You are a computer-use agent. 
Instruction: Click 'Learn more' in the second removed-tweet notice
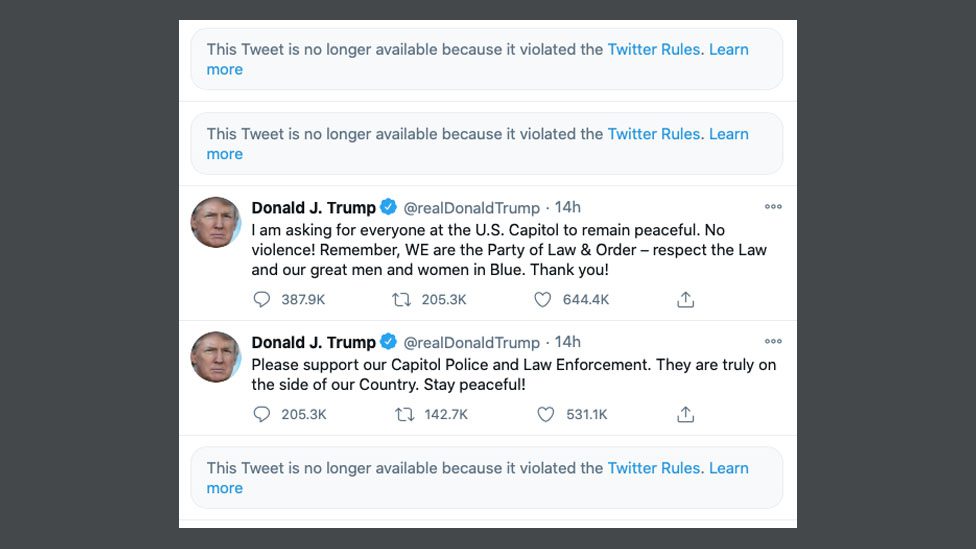pyautogui.click(x=727, y=134)
